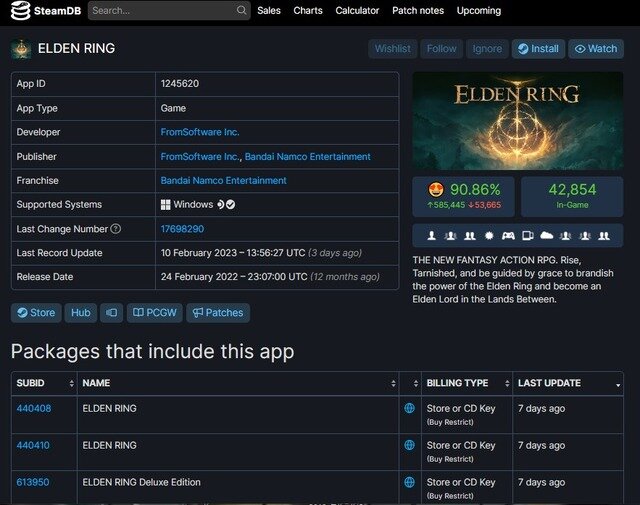Click negative reviews count 53,665
This screenshot has width=640, height=505.
484,205
